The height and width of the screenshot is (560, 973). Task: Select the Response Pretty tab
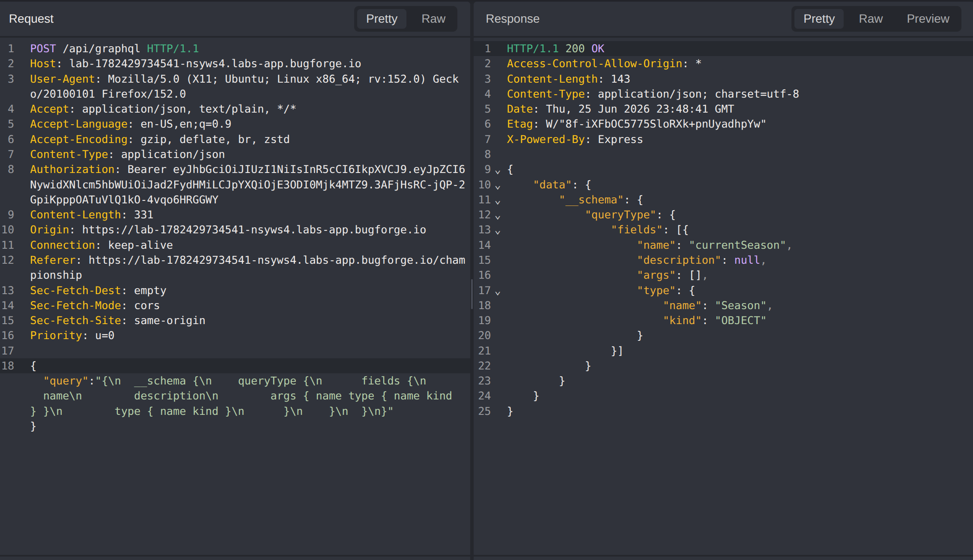[x=819, y=19]
